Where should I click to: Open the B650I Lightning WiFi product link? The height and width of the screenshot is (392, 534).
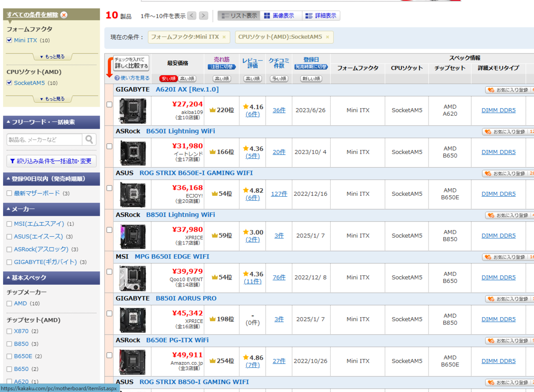pos(181,131)
